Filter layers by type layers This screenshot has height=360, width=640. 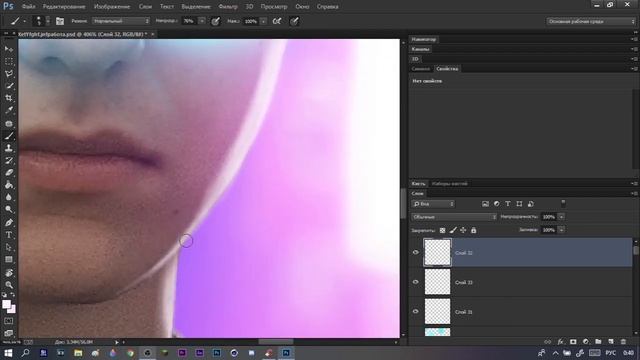508,204
